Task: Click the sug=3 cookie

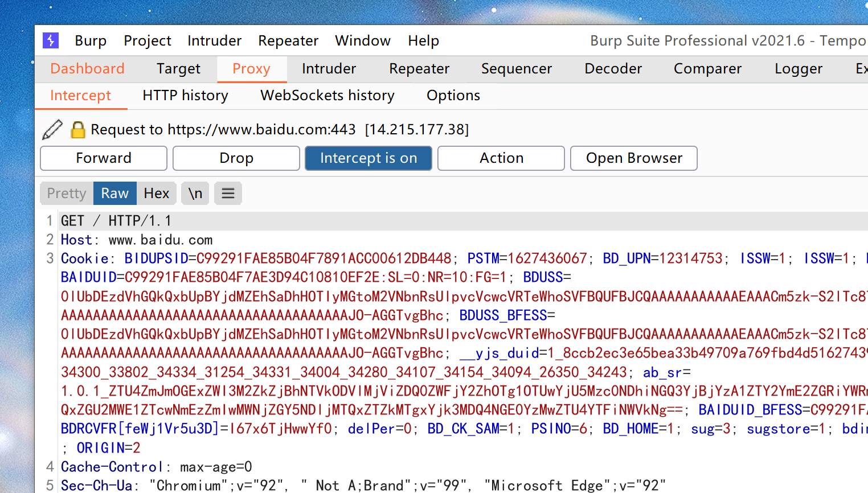Action: point(711,429)
